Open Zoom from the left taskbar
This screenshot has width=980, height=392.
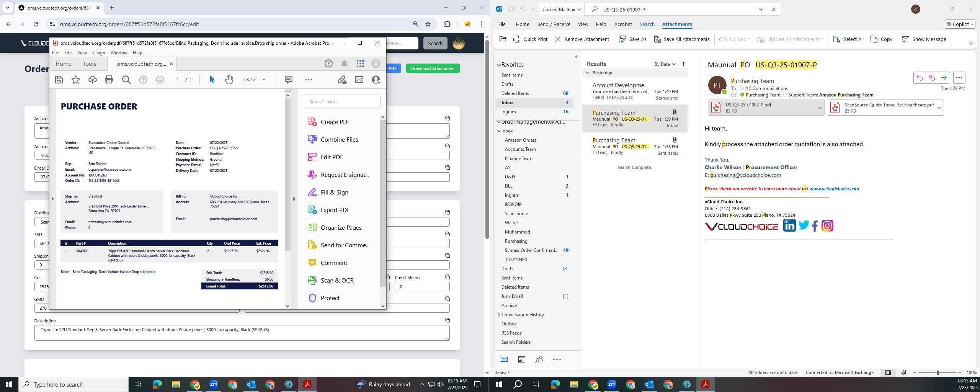coord(213,384)
